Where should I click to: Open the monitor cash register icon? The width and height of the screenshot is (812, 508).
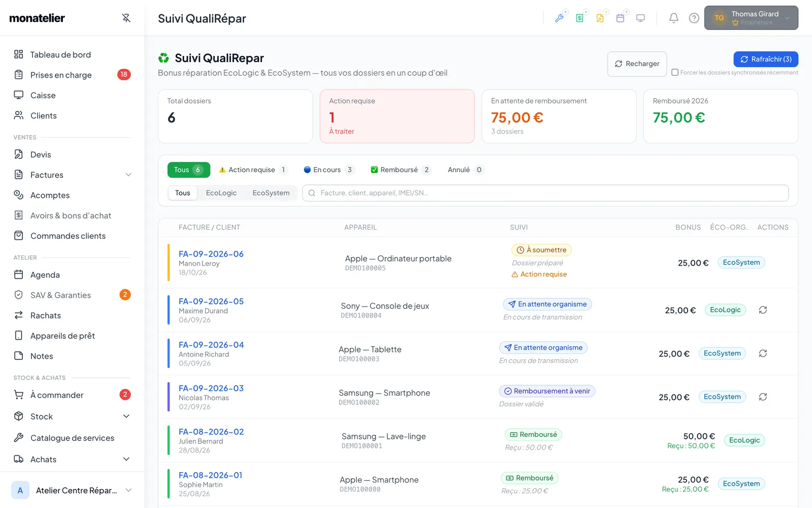click(x=640, y=18)
